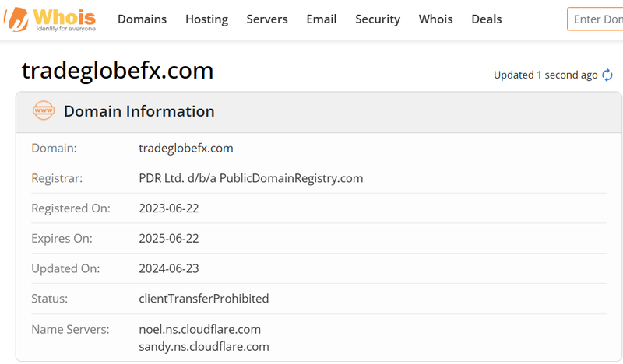Click the clientTransferProhibited status value
Image resolution: width=623 pixels, height=364 pixels.
[x=204, y=299]
